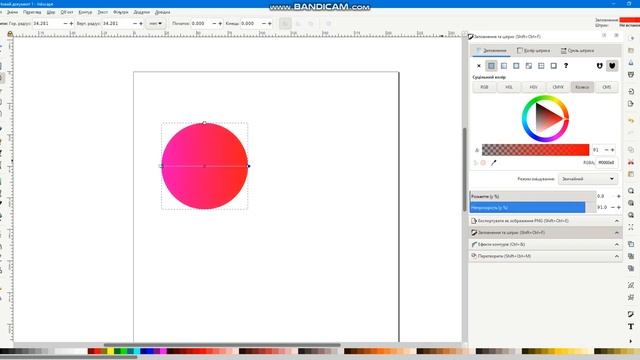This screenshot has width=640, height=360.
Task: Switch color mode to Wheel (Колесо)
Action: [x=582, y=87]
